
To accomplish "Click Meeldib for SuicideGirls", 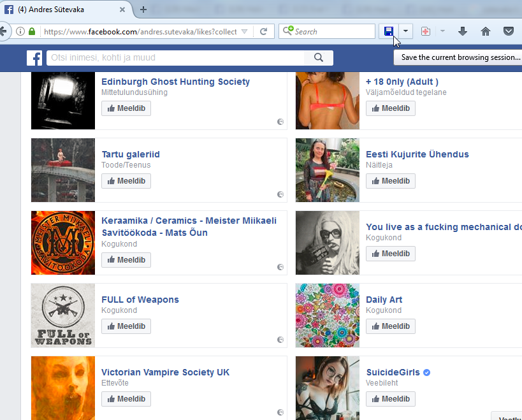I will click(x=391, y=399).
